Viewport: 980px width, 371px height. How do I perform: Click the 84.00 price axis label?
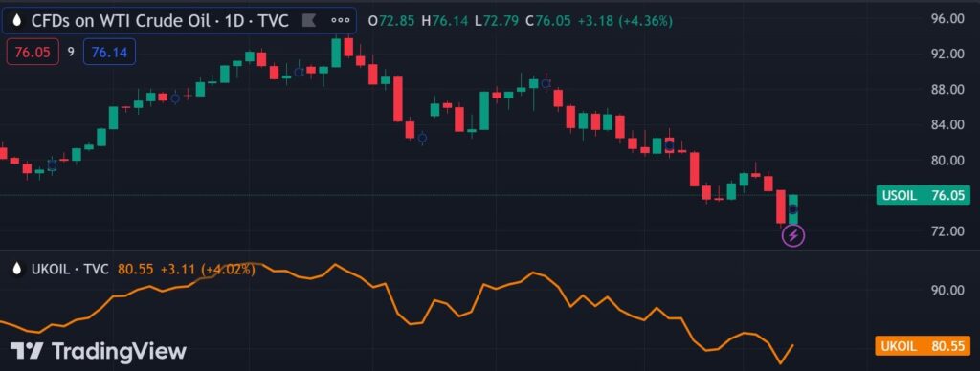tap(947, 125)
